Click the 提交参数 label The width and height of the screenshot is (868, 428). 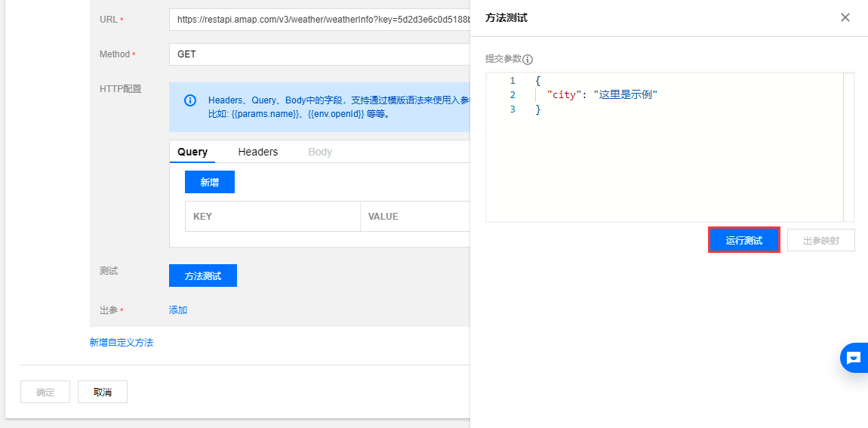coord(503,59)
